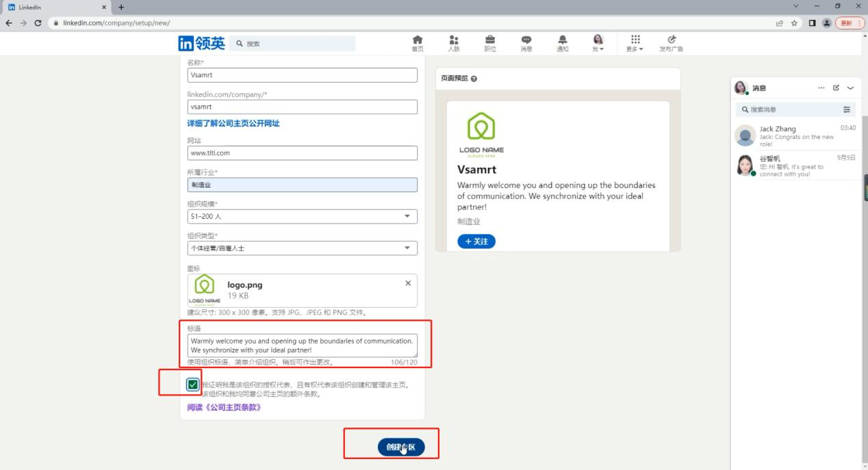Open the company page terms link

point(224,408)
